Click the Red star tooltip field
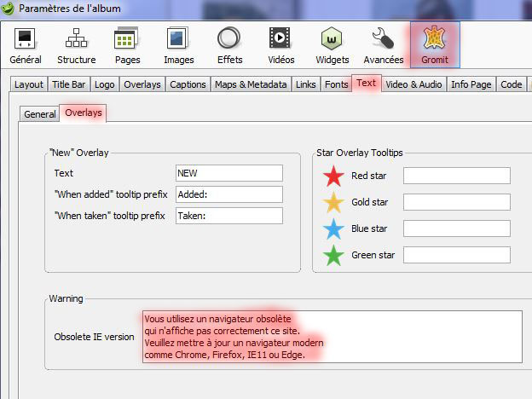 point(456,176)
